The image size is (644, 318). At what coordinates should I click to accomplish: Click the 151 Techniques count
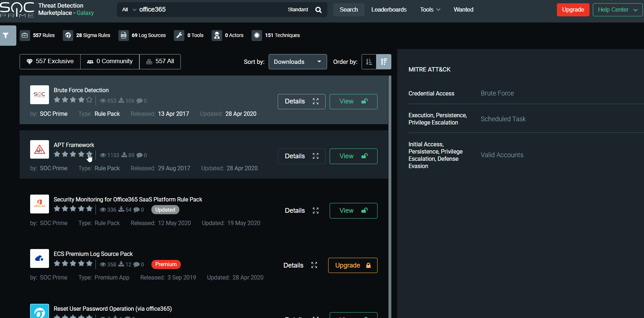click(x=282, y=35)
